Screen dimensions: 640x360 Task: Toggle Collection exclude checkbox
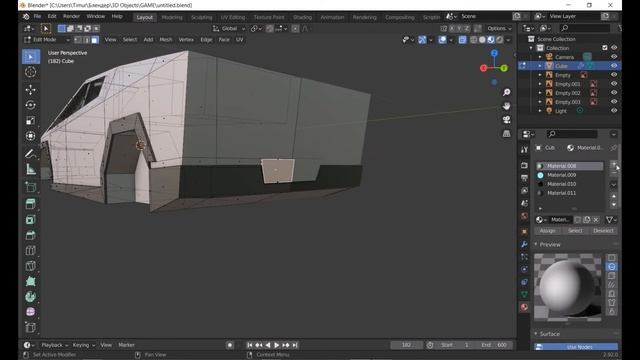pos(605,48)
